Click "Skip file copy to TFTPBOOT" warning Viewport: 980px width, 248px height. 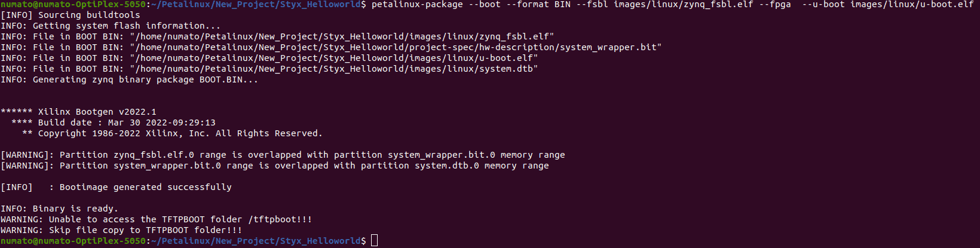point(121,230)
